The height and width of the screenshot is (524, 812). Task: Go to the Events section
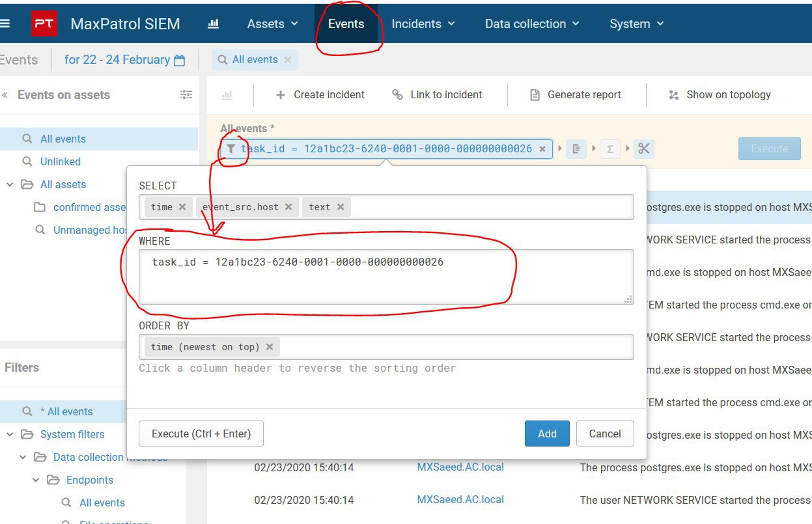pos(346,24)
